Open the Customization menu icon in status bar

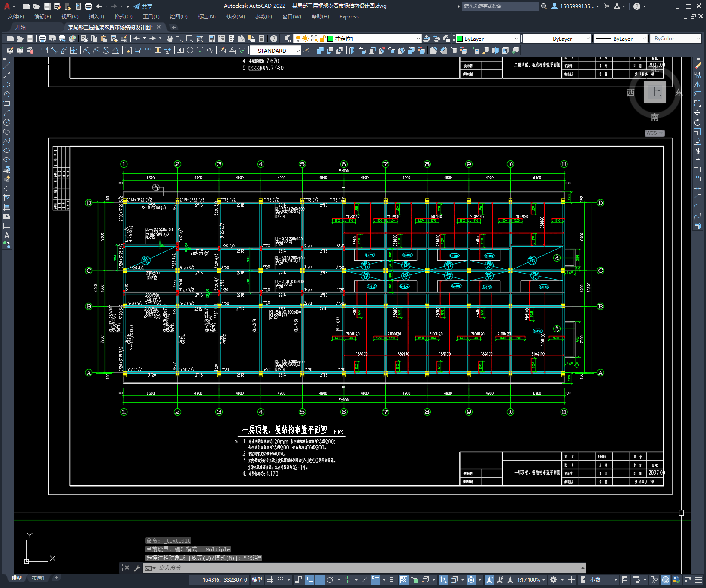(699, 580)
